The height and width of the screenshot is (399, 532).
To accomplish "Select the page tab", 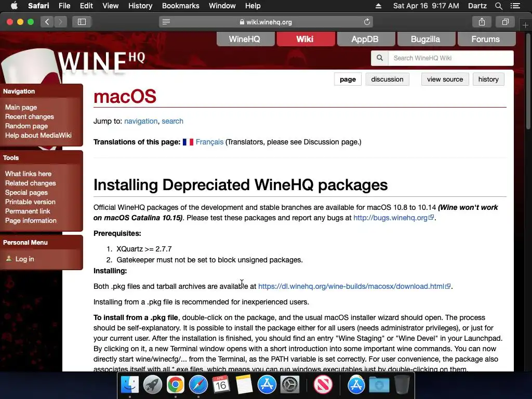I will point(348,79).
